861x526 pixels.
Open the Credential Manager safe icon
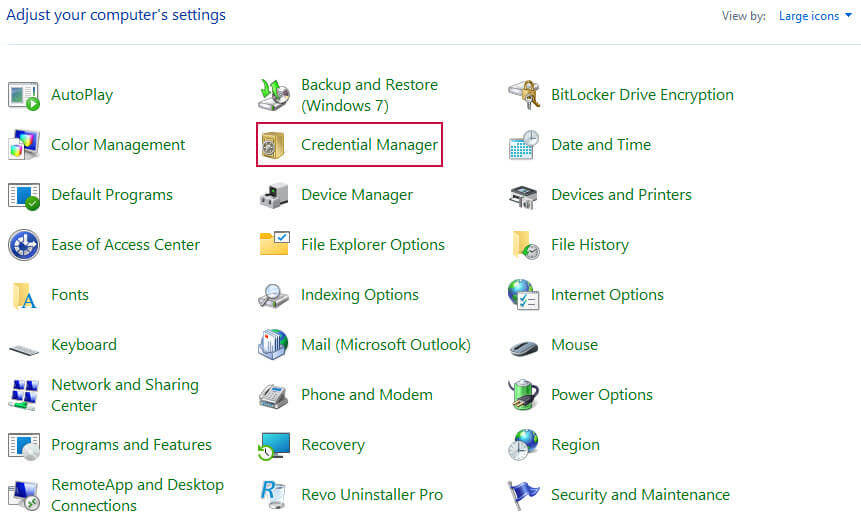273,145
